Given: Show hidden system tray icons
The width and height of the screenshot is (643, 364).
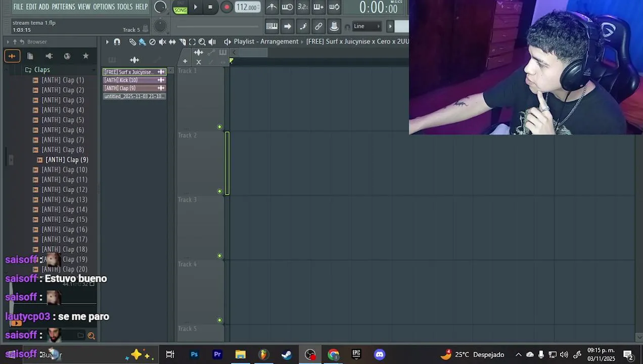Looking at the screenshot, I should 518,354.
